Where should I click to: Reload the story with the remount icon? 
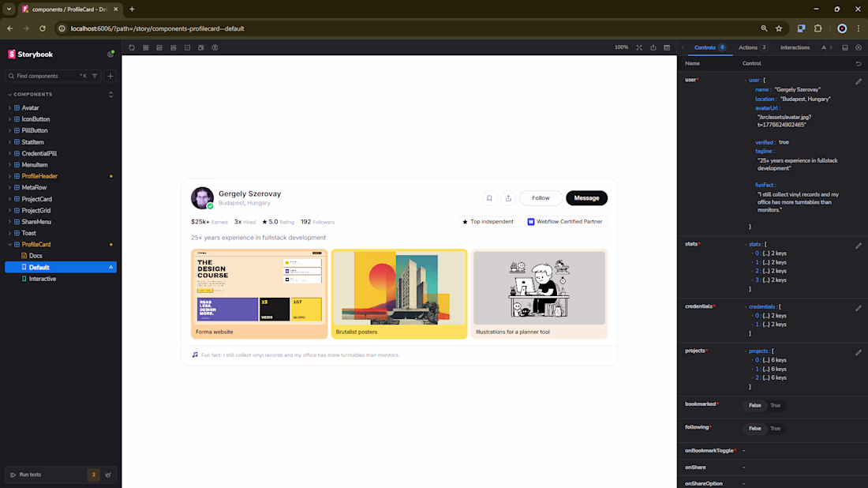coord(132,47)
